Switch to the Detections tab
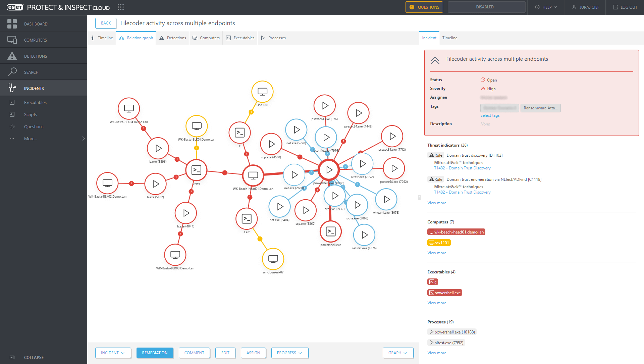 point(173,38)
